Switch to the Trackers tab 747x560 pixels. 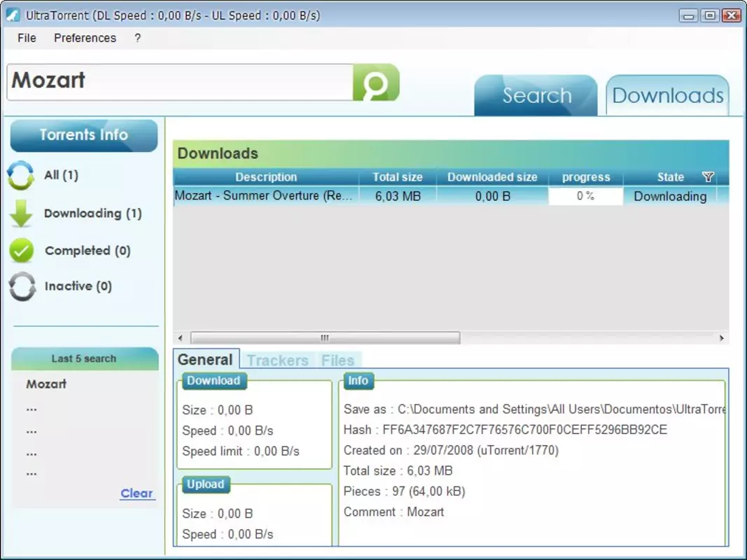pos(278,360)
